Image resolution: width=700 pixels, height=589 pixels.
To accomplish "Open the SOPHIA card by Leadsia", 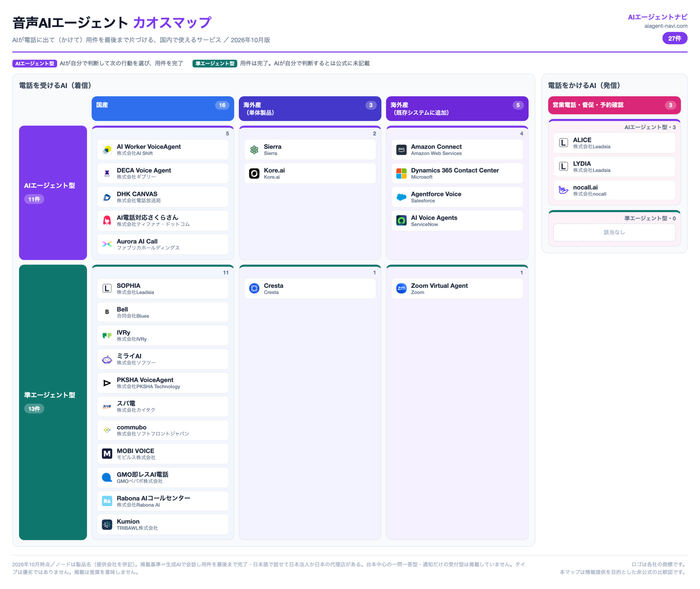I will click(163, 289).
